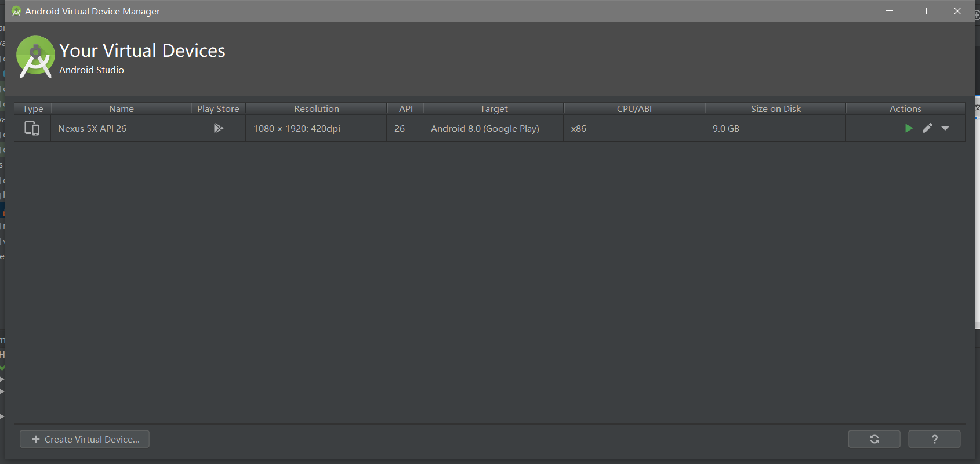Select the Nexus 5X API 26 name cell
The image size is (980, 464).
click(x=121, y=128)
